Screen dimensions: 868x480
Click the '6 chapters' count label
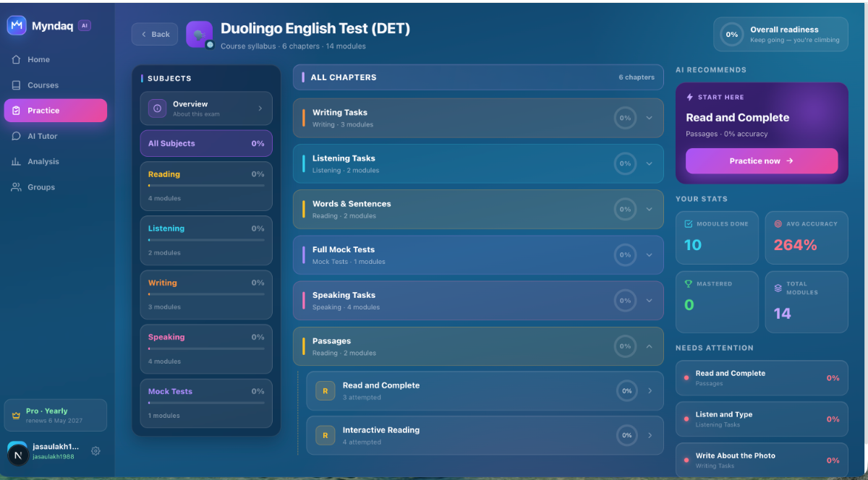[637, 77]
